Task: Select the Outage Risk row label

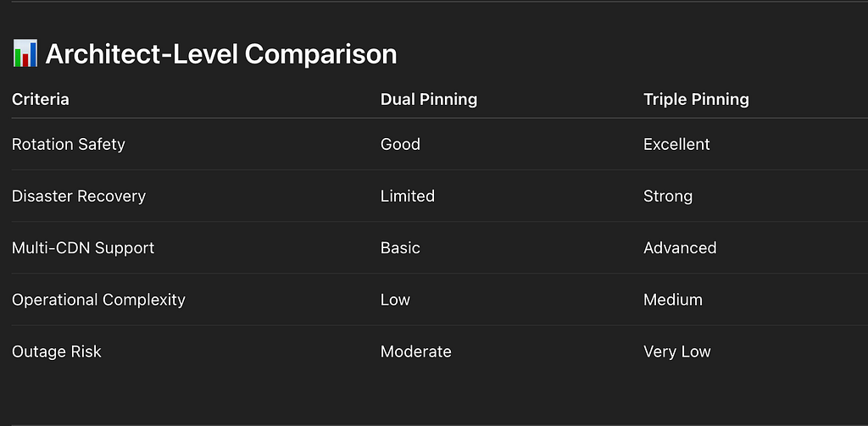Action: coord(57,351)
